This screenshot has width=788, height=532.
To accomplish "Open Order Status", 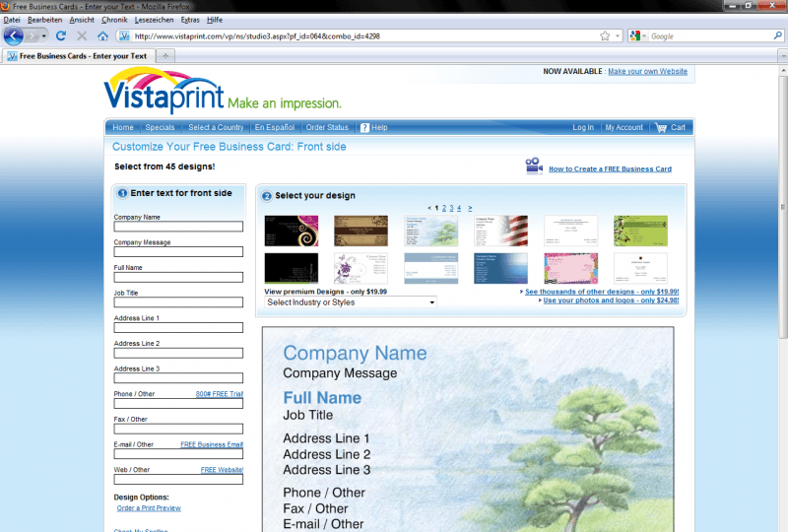I will tap(327, 128).
